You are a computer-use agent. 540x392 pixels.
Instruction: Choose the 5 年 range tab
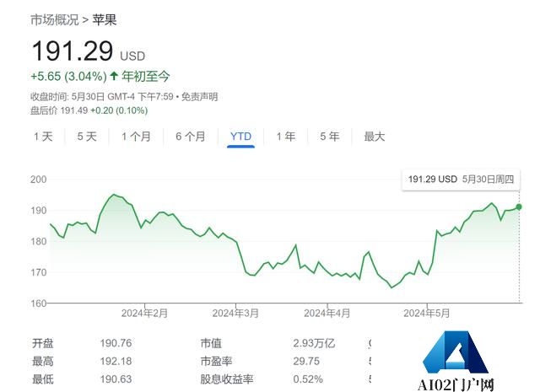pos(330,137)
